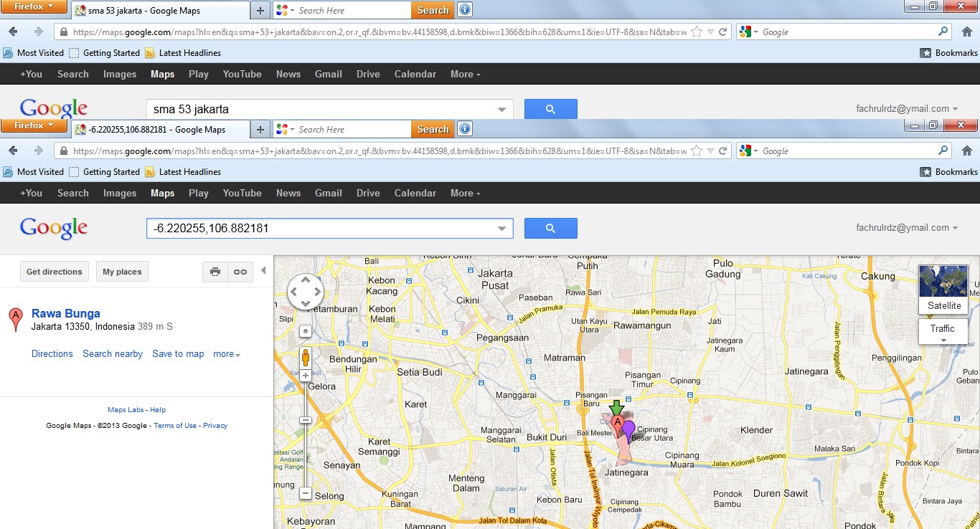Open account menu fachrulrdz@ymail.com in lower window
This screenshot has height=529, width=980.
coord(907,228)
